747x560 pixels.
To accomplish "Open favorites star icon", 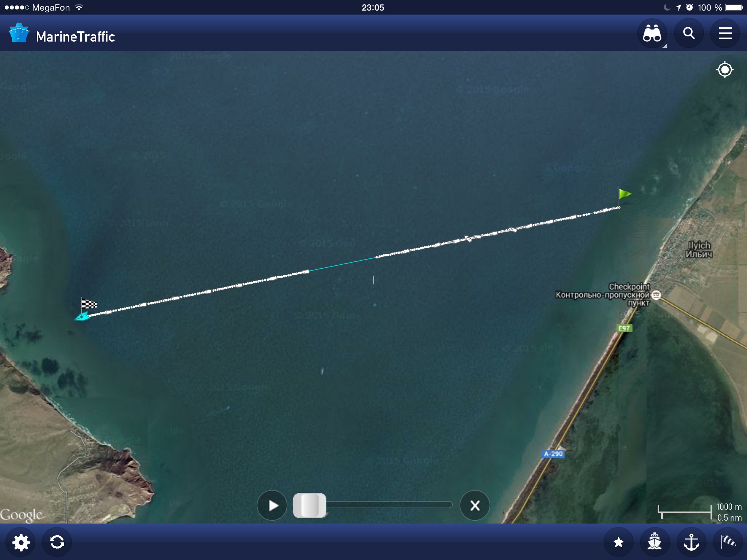I will pos(619,542).
